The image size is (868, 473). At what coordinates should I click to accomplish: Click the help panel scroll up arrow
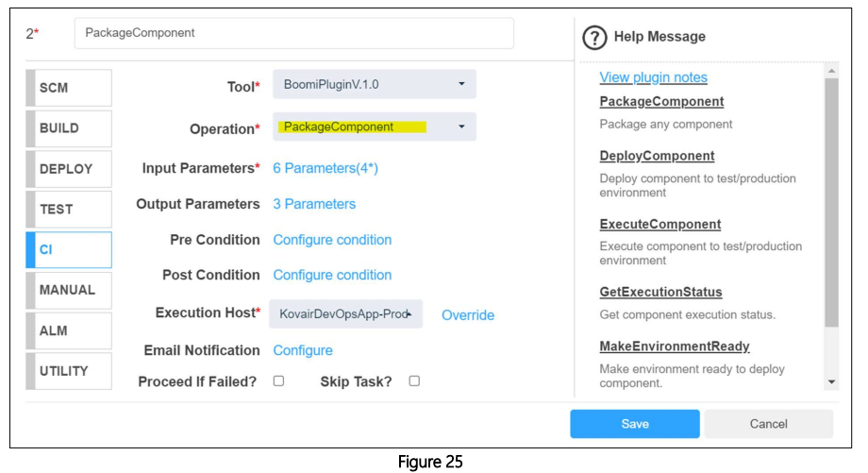click(x=831, y=71)
